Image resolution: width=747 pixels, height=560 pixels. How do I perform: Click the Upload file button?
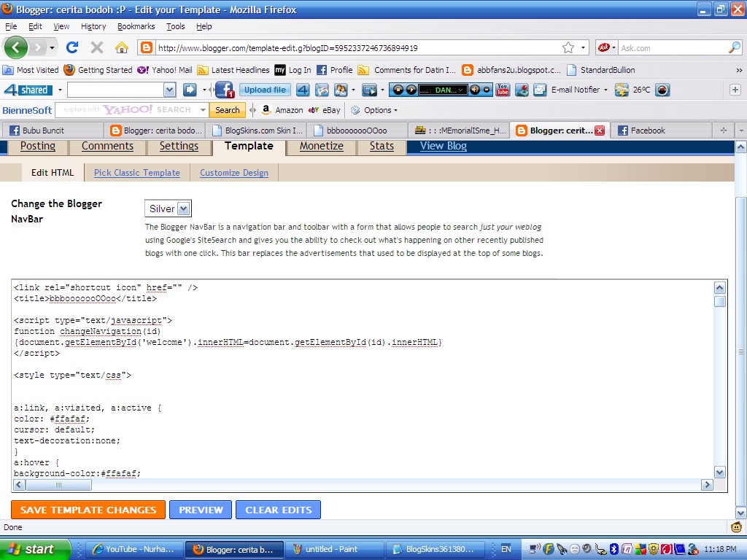[265, 90]
